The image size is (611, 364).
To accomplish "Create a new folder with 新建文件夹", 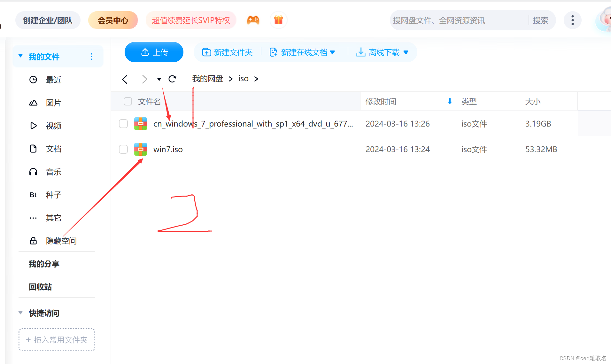I will click(228, 52).
